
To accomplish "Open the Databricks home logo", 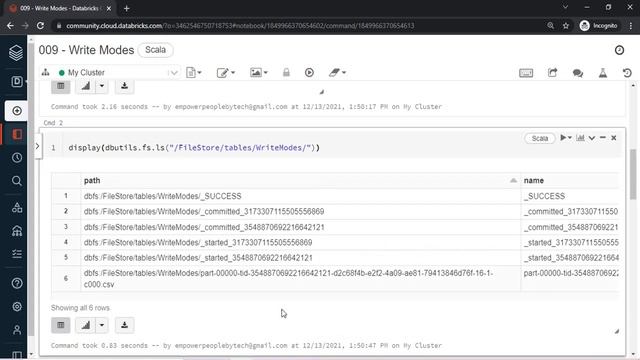I will (16, 53).
